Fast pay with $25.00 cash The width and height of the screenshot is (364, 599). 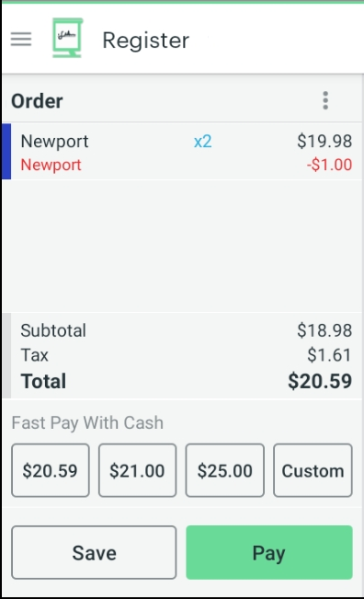pyautogui.click(x=224, y=470)
